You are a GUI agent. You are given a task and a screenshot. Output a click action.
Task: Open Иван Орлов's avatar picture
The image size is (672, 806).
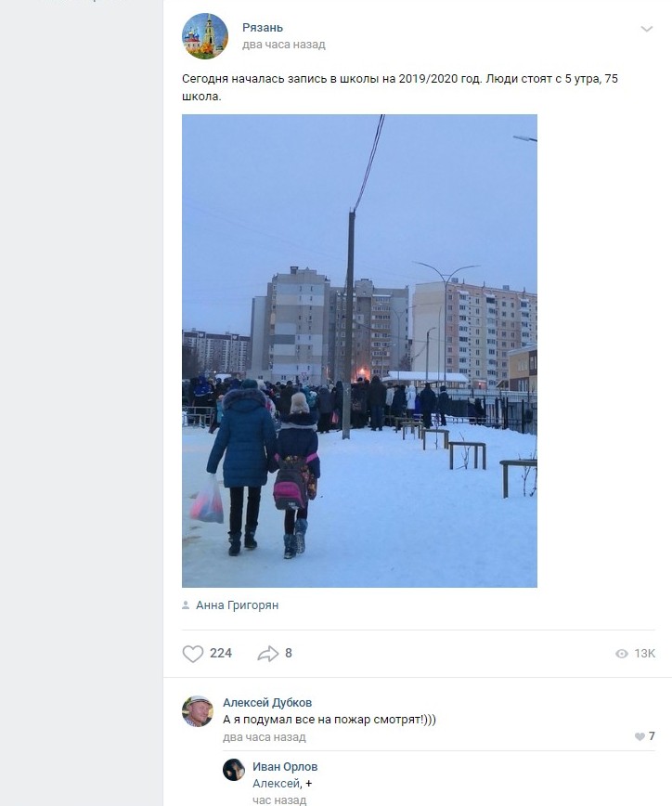234,770
